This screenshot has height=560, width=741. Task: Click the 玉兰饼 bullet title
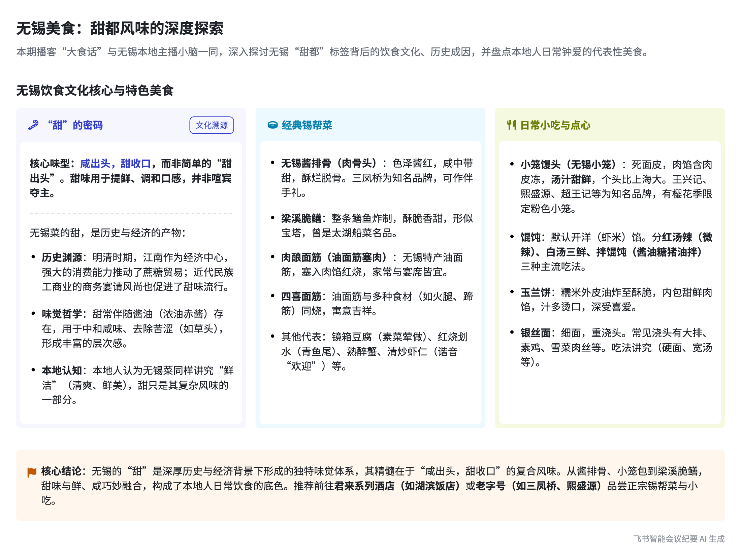(536, 292)
